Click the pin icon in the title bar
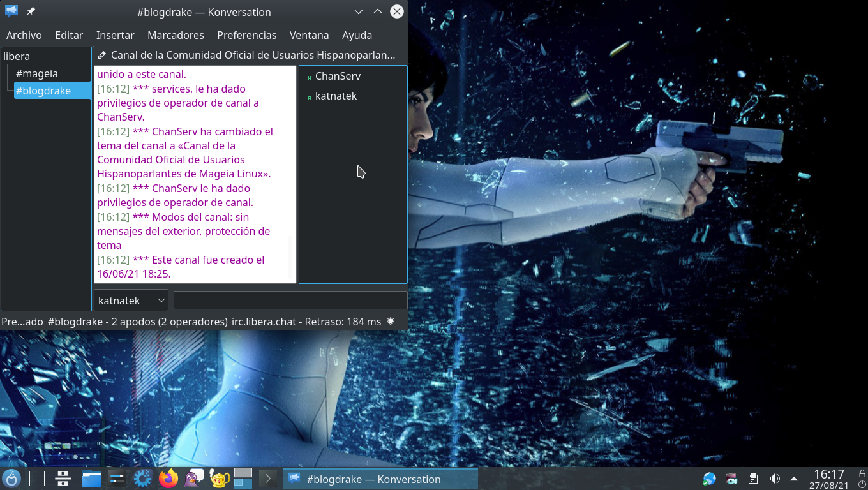868x490 pixels. tap(31, 11)
